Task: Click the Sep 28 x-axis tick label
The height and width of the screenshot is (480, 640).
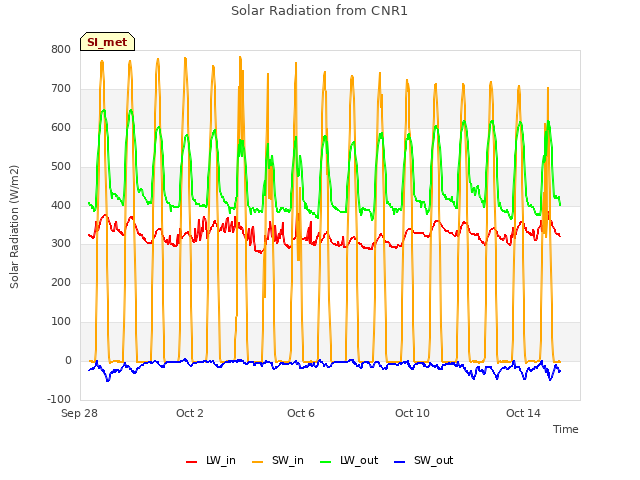Action: (79, 413)
